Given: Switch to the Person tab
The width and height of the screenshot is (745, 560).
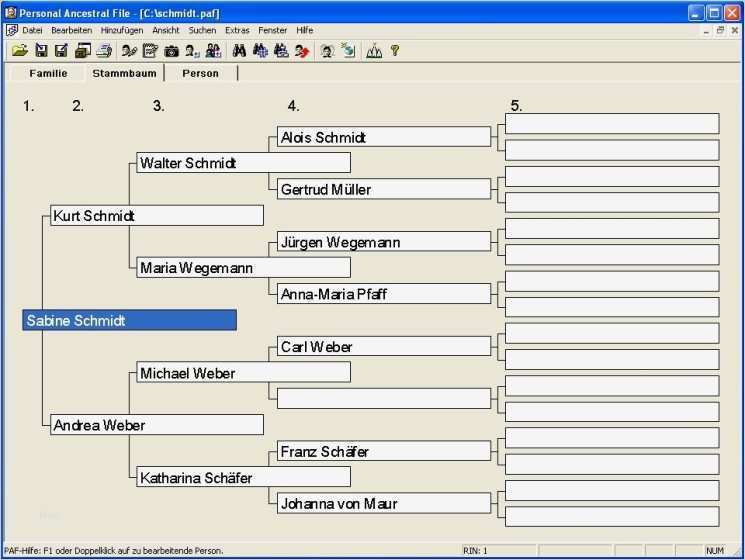Looking at the screenshot, I should click(x=201, y=73).
